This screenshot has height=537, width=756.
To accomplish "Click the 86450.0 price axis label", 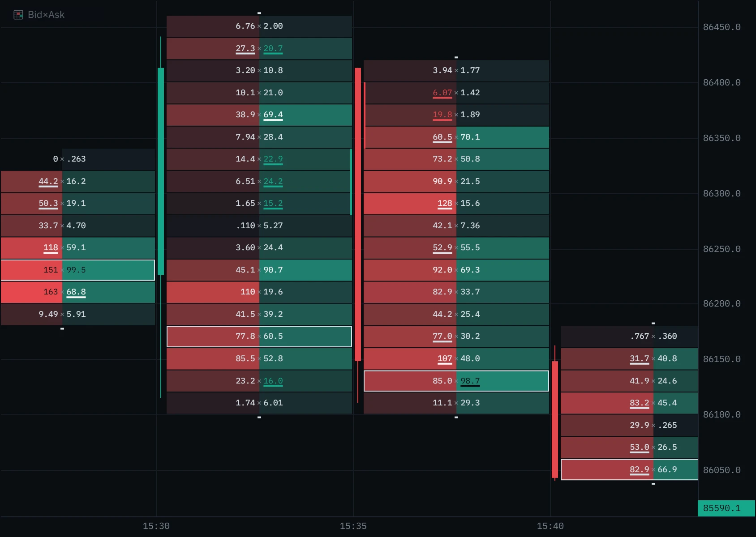I will pos(722,27).
